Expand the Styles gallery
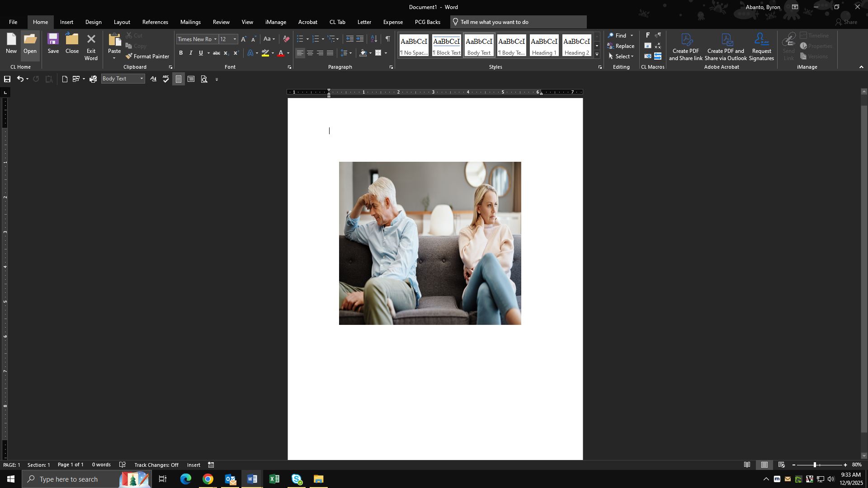The width and height of the screenshot is (868, 488). coord(597,55)
